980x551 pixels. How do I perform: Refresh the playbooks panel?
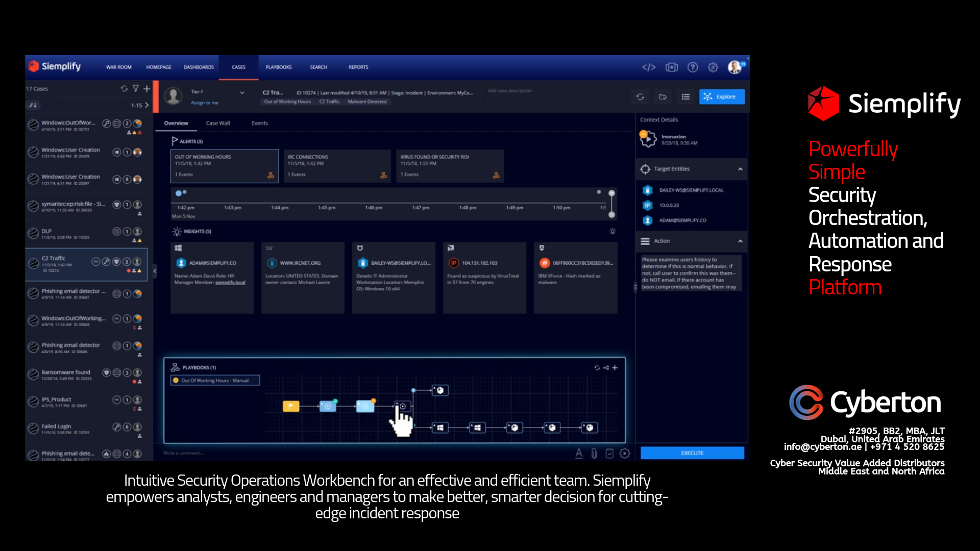coord(597,368)
